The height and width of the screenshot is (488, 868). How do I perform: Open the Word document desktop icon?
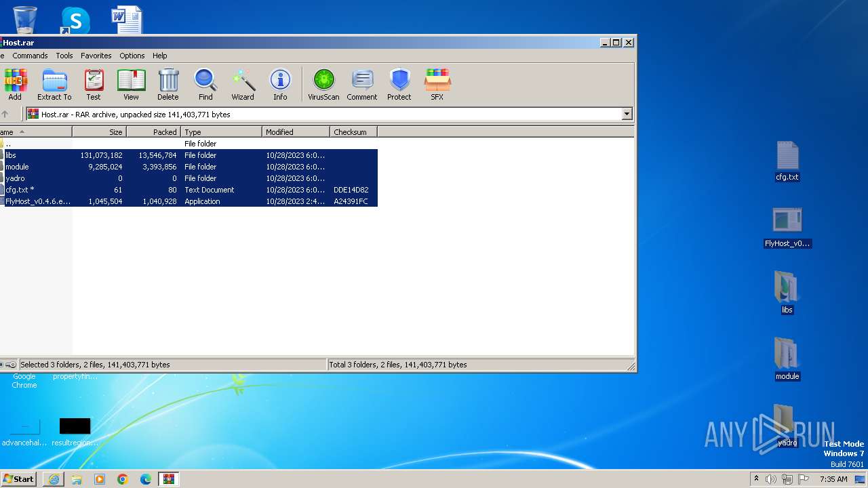pos(127,19)
